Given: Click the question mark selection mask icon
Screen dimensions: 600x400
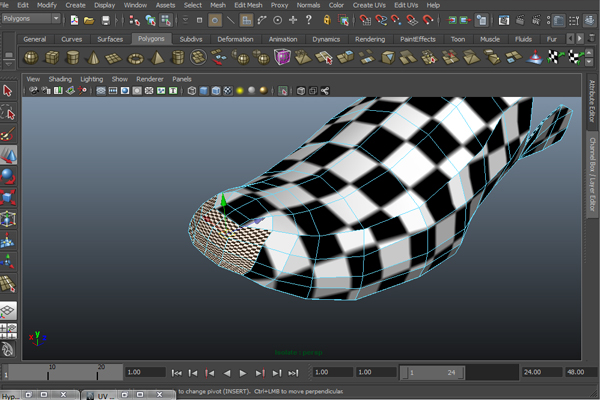Looking at the screenshot, I should click(309, 20).
